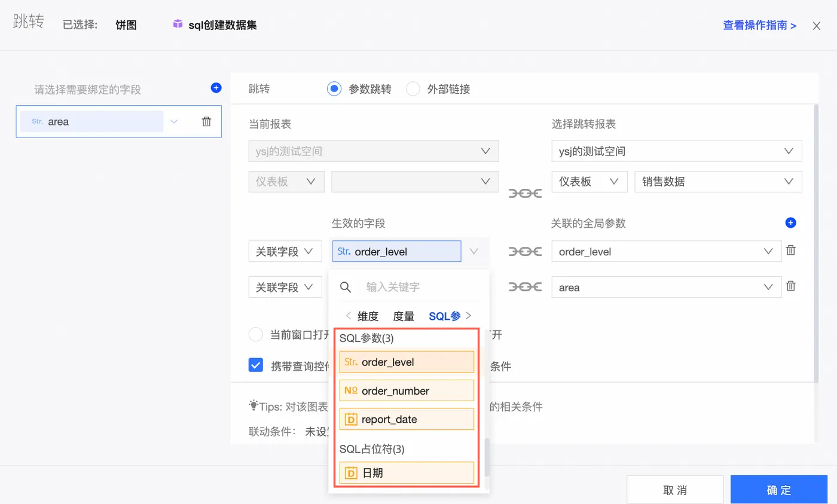Open order_level global parameter dropdown
The width and height of the screenshot is (837, 504).
(x=667, y=252)
